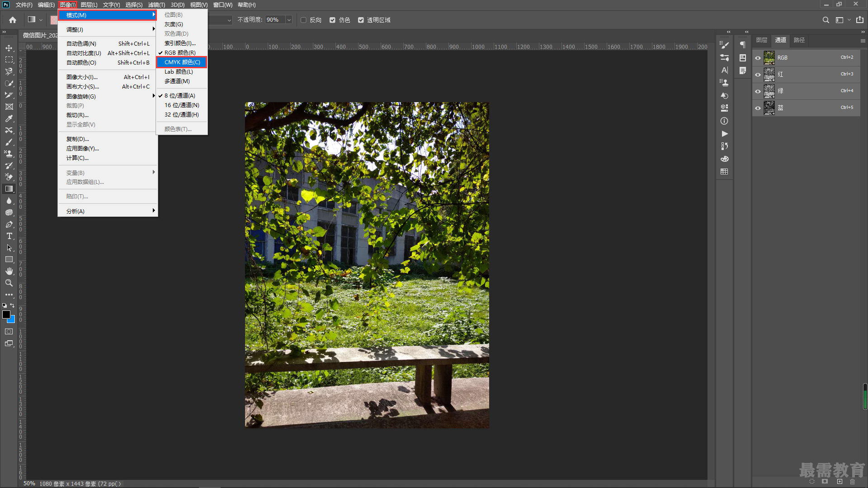868x488 pixels.
Task: Toggle the 透明区域 checkbox
Action: 361,20
